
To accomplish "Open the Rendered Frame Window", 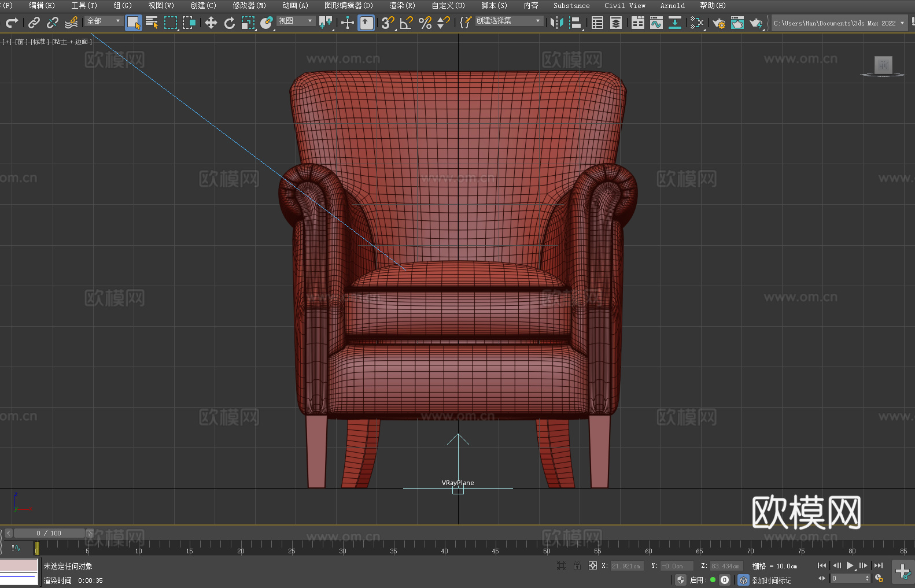I will tap(737, 23).
